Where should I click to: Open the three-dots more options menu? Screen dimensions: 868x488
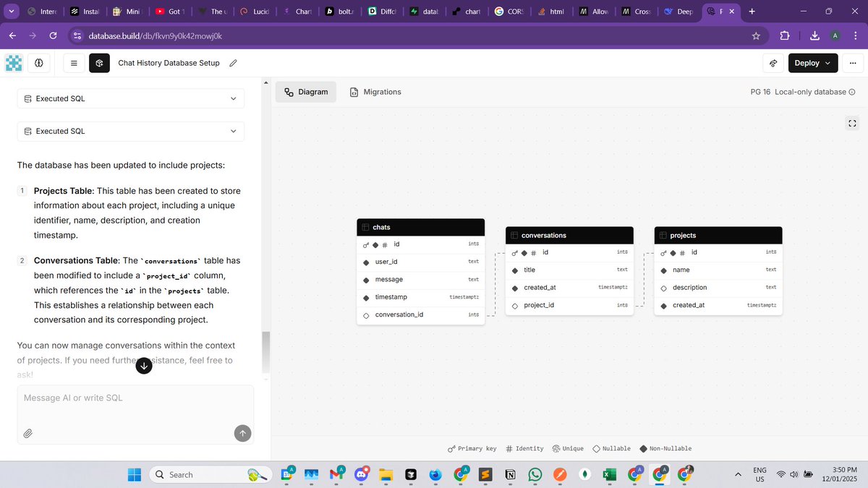pyautogui.click(x=852, y=63)
